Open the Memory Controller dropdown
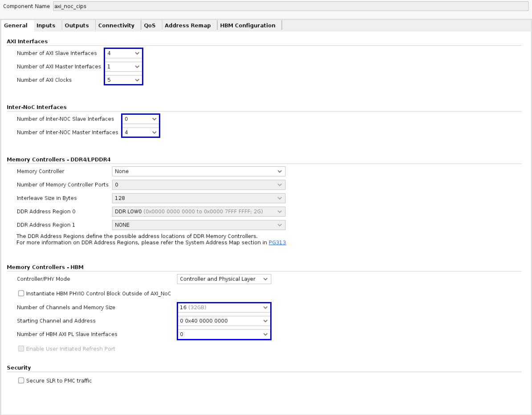 (x=198, y=171)
